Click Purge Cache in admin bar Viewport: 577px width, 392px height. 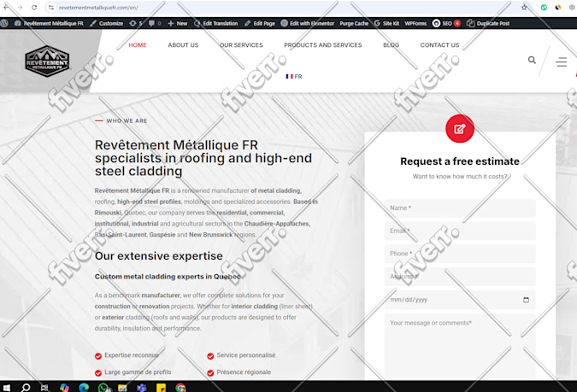coord(354,23)
